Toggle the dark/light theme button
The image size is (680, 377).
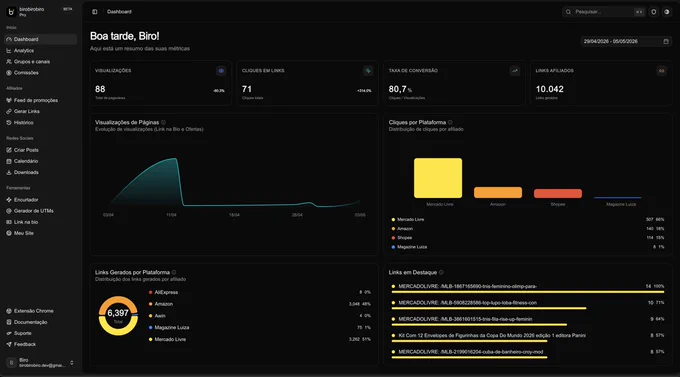click(x=667, y=12)
